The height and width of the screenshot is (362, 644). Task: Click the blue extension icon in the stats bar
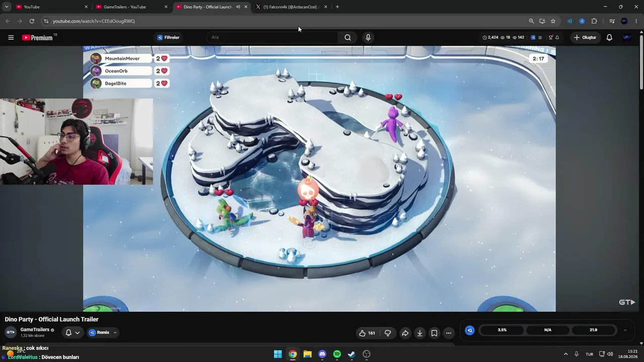point(533,37)
